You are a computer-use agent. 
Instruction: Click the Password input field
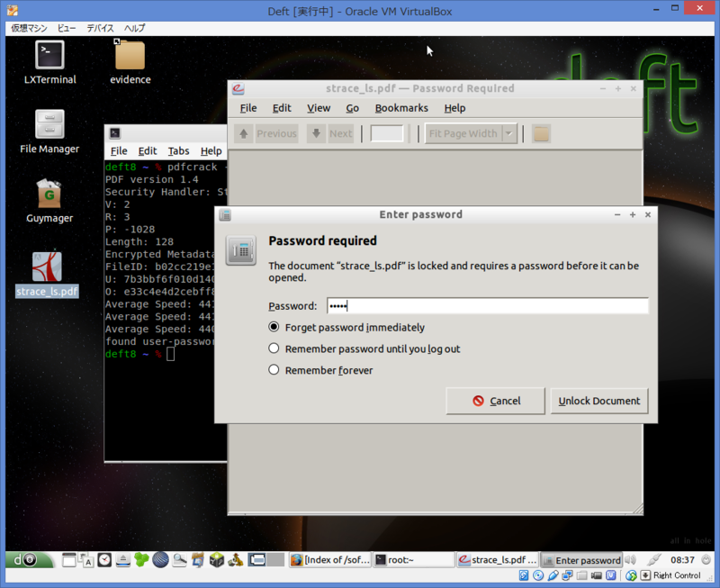488,306
